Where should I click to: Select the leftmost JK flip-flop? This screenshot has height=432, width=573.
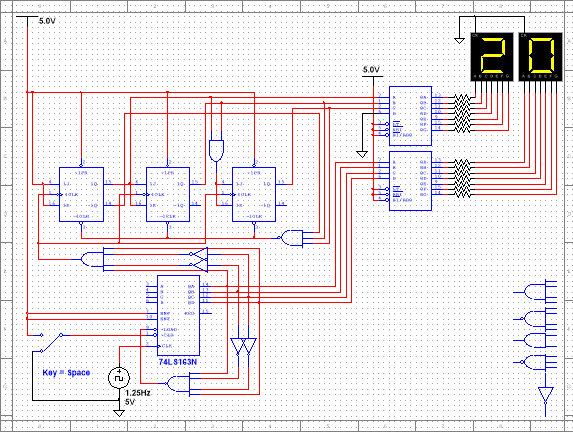[81, 194]
